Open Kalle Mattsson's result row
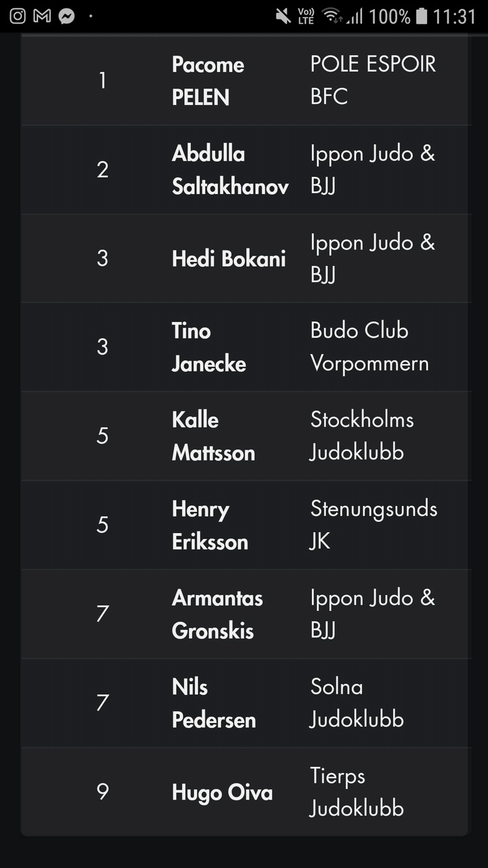The image size is (488, 868). [x=245, y=436]
